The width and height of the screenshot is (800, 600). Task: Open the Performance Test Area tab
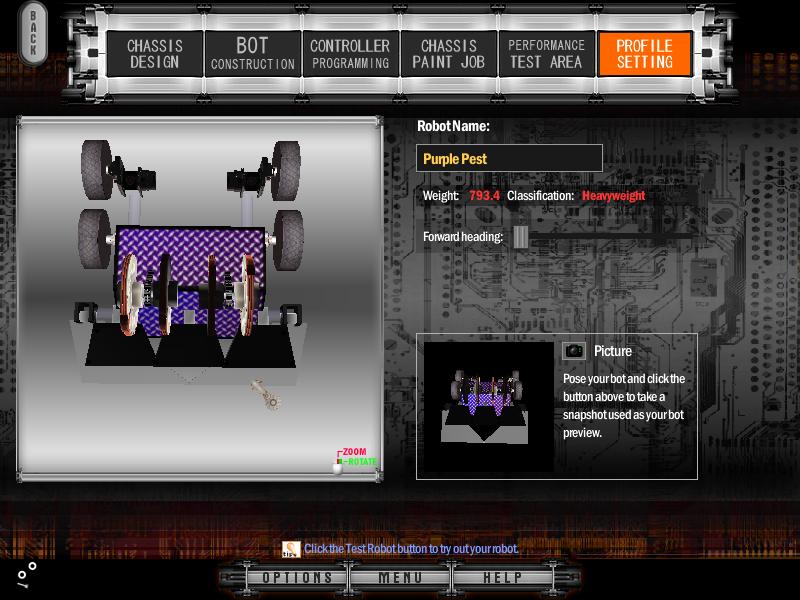point(546,54)
